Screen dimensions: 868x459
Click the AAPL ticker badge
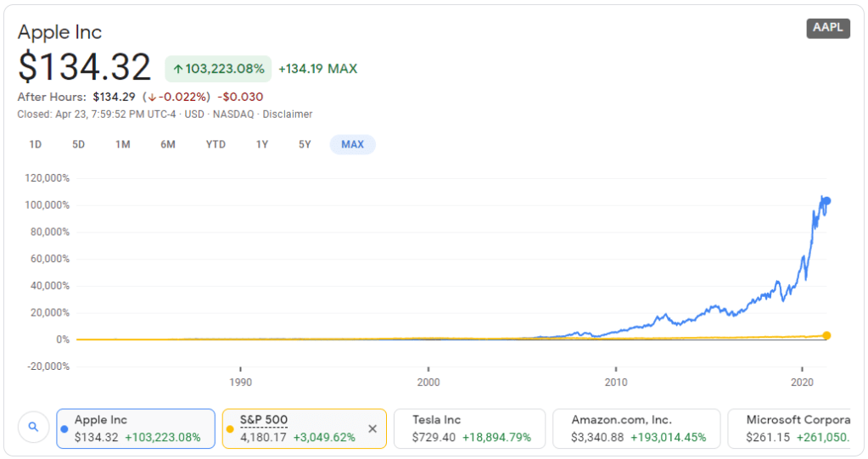pyautogui.click(x=828, y=28)
